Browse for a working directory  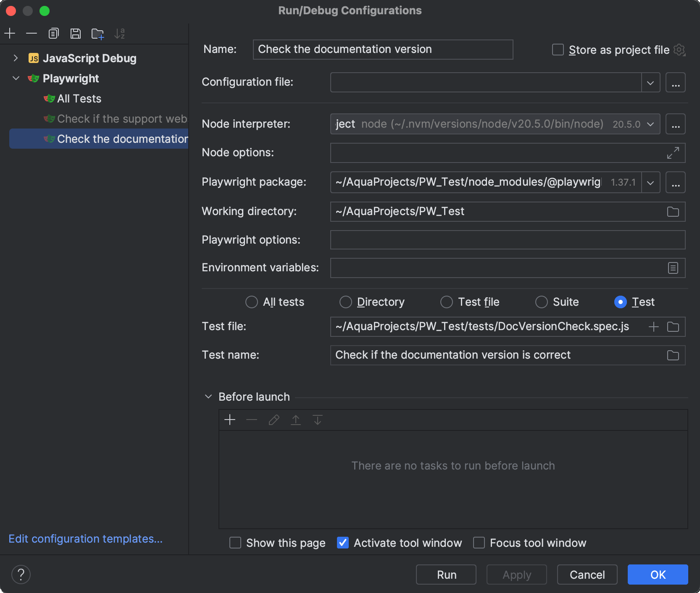673,212
